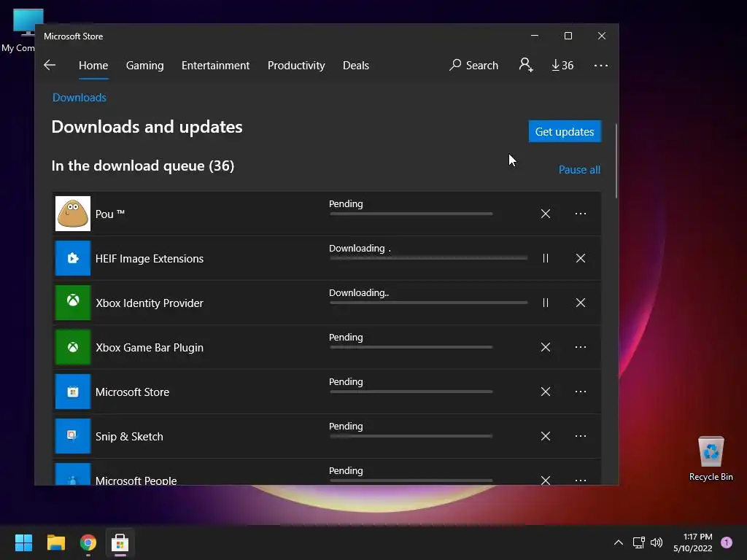Image resolution: width=747 pixels, height=560 pixels.
Task: Open more options for Microsoft People
Action: point(580,480)
